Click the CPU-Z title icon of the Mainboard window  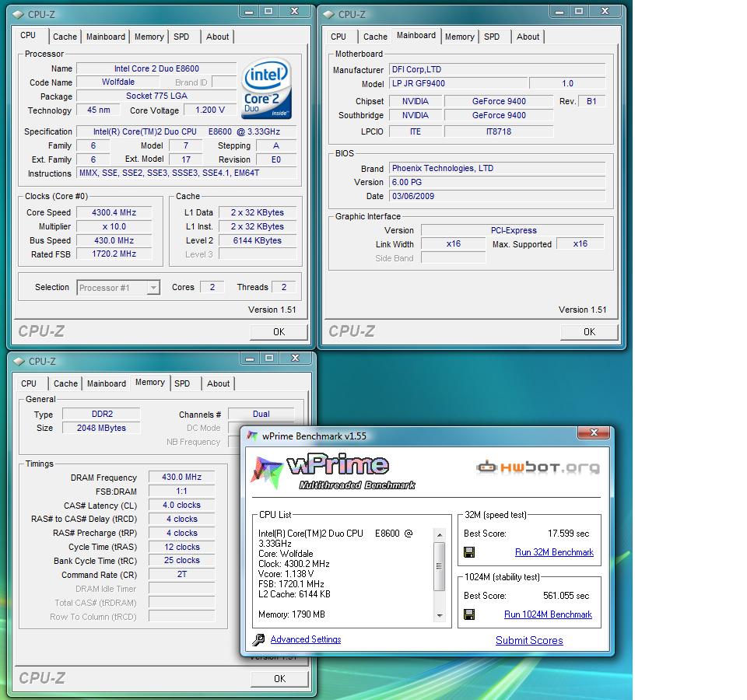click(328, 14)
